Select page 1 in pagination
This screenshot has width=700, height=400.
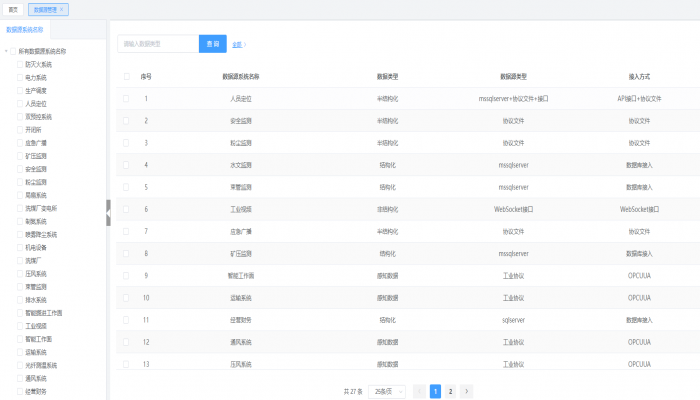tap(435, 391)
